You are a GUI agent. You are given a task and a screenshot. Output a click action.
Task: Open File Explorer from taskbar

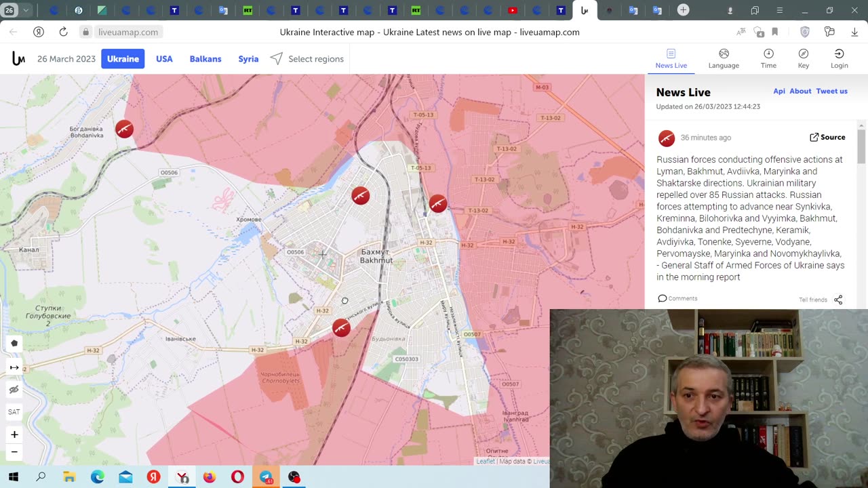(x=69, y=477)
